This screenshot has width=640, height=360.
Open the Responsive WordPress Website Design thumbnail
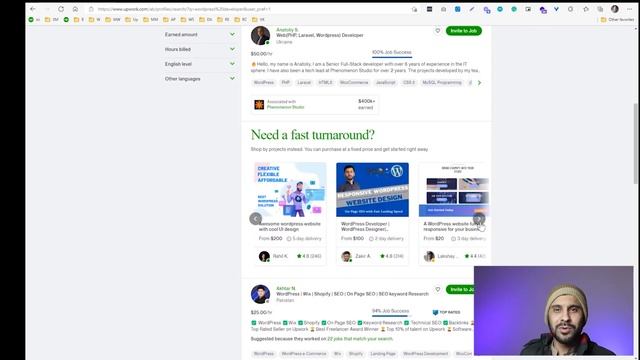pyautogui.click(x=372, y=189)
